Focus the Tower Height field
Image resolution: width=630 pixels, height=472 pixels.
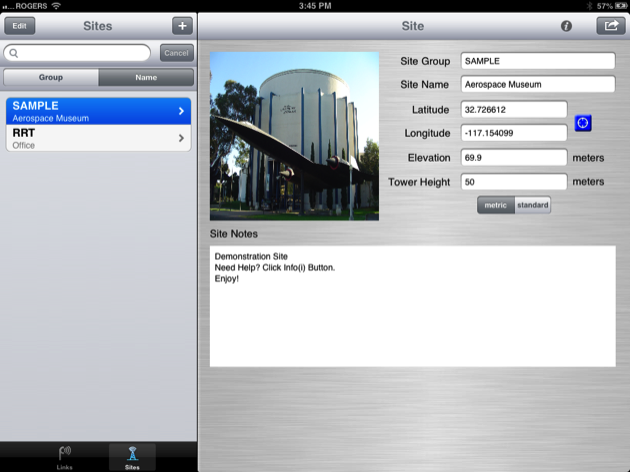(514, 182)
